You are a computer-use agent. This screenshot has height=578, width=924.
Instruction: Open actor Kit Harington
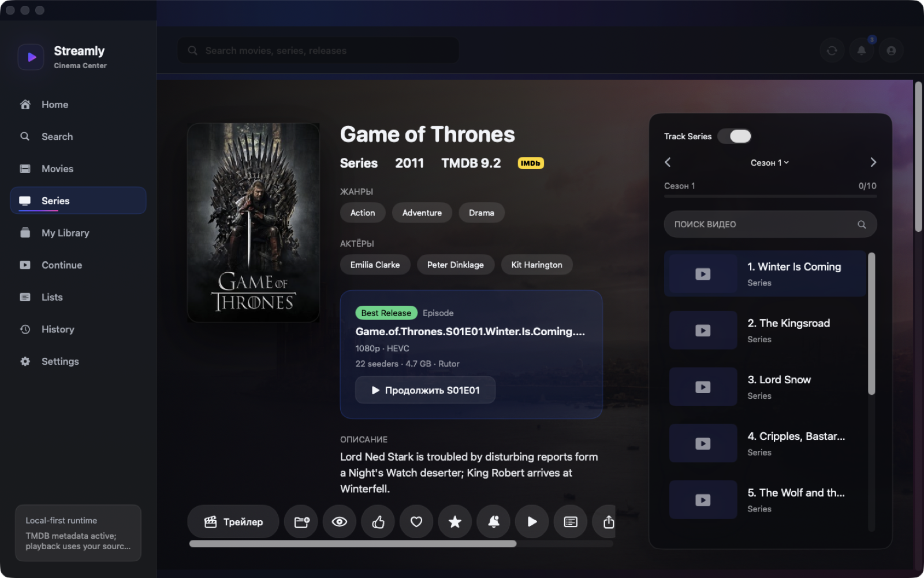click(x=536, y=265)
